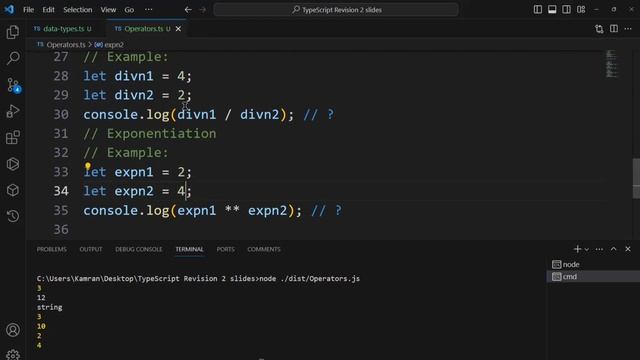Click the '// Exponentiation' comment line

[x=150, y=133]
